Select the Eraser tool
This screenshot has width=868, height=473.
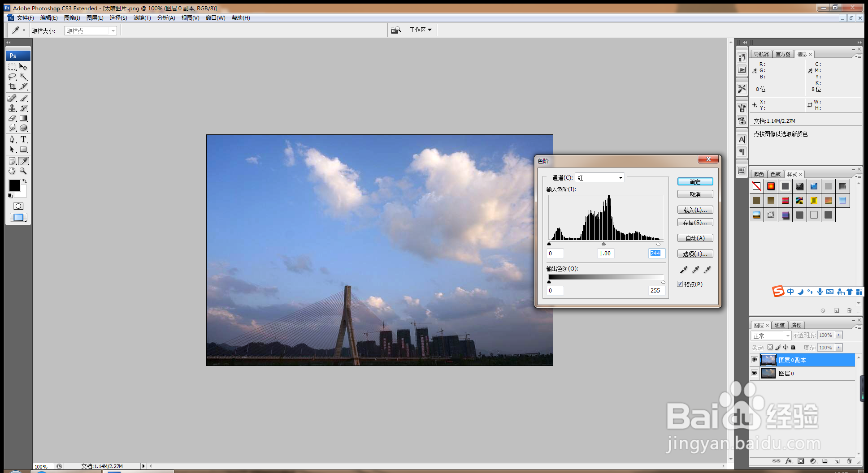(x=12, y=118)
